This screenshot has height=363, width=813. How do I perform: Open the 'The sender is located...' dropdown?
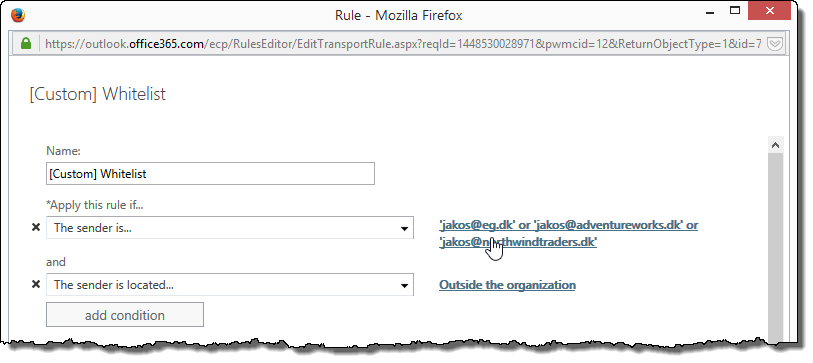(x=230, y=285)
